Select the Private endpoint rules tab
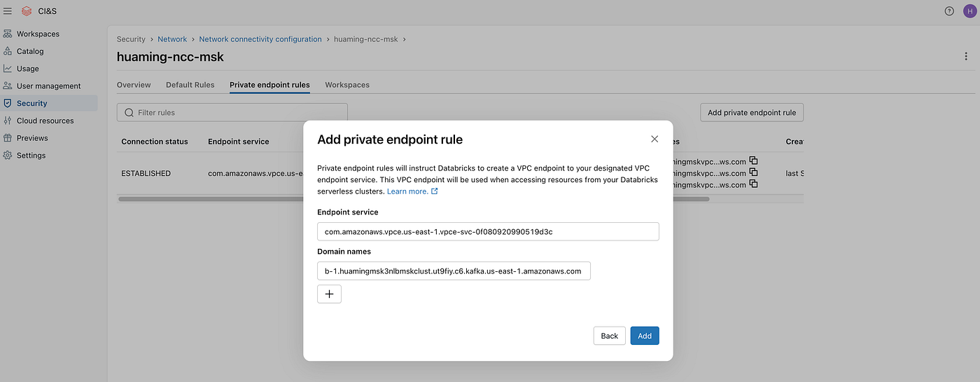Viewport: 980px width, 382px height. tap(269, 85)
